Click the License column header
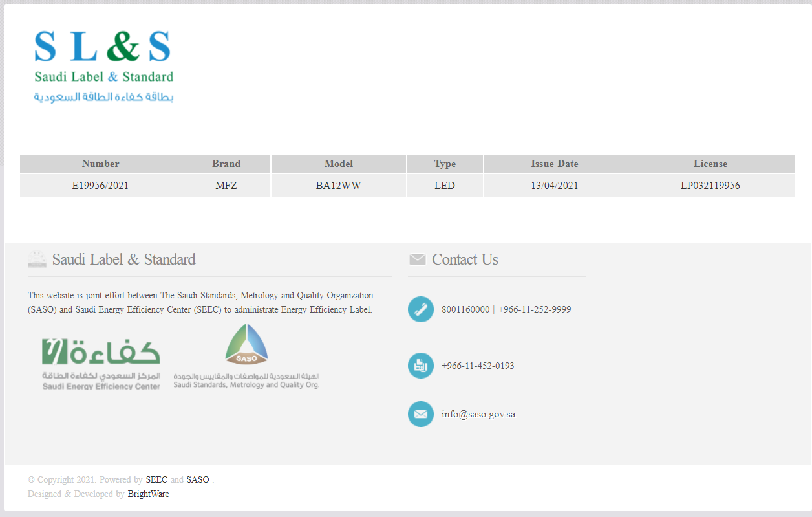This screenshot has width=812, height=517. 710,164
